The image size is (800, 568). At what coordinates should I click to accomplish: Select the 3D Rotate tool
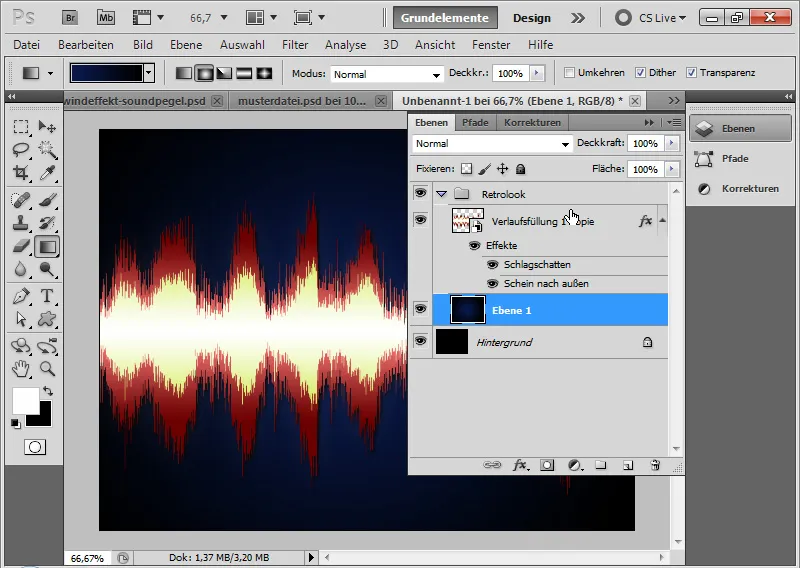(21, 346)
